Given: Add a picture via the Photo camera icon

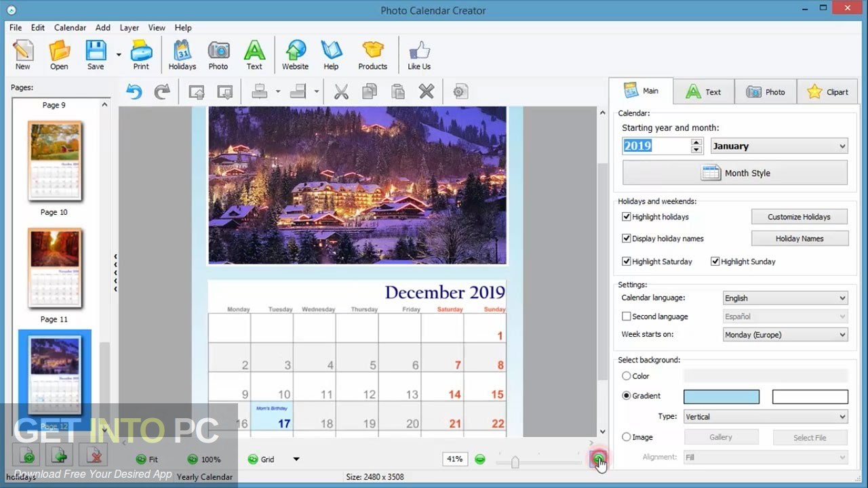Looking at the screenshot, I should (x=218, y=55).
